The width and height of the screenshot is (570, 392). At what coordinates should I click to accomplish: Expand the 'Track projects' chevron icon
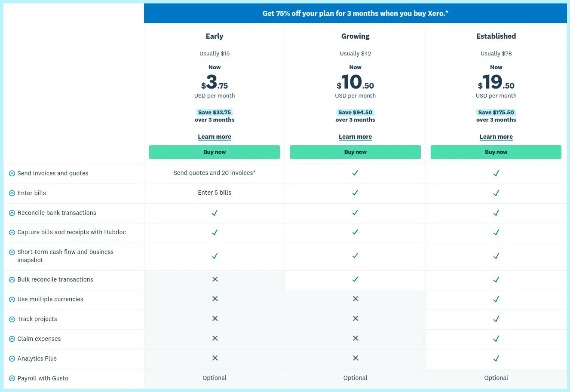(x=12, y=319)
